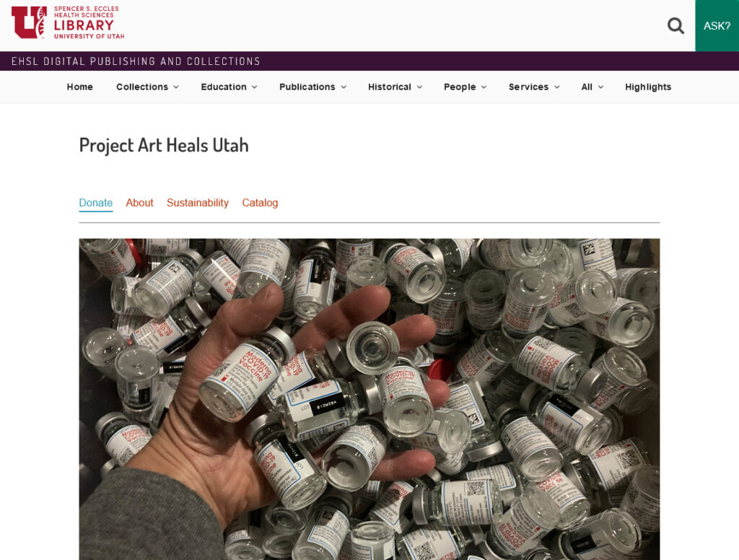Click the vaccine vials photo
The image size is (739, 560).
point(369,399)
